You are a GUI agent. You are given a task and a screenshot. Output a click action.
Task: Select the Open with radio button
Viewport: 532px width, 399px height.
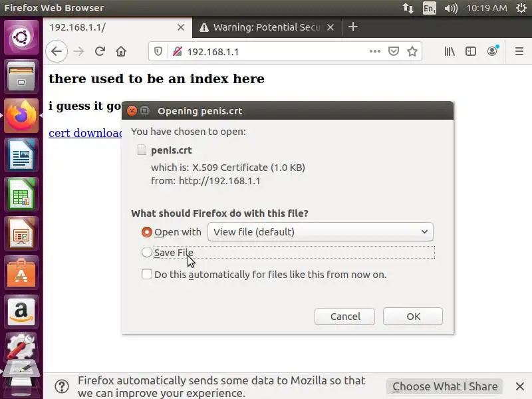click(x=147, y=232)
